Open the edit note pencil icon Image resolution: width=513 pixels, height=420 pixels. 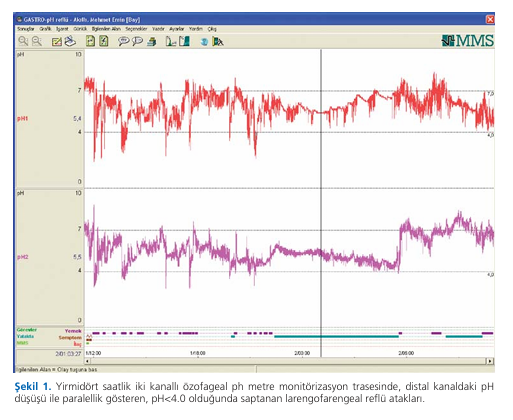(x=56, y=42)
